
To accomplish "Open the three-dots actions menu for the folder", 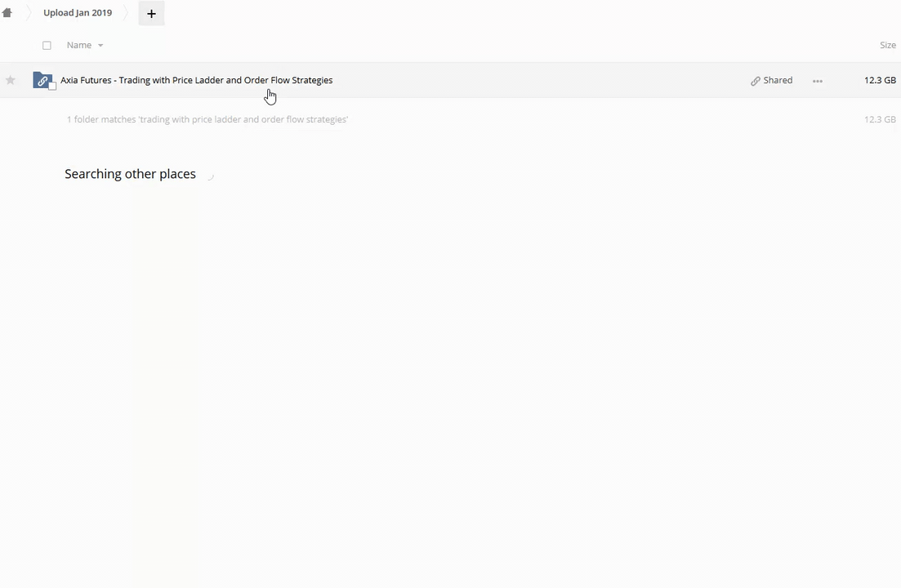I will tap(817, 81).
